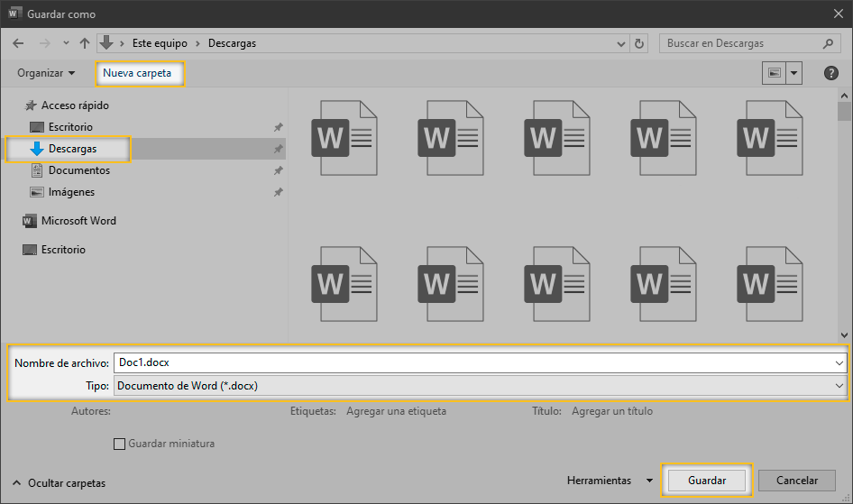Click the Guardar button
Viewport: 853px width, 504px height.
click(x=706, y=481)
